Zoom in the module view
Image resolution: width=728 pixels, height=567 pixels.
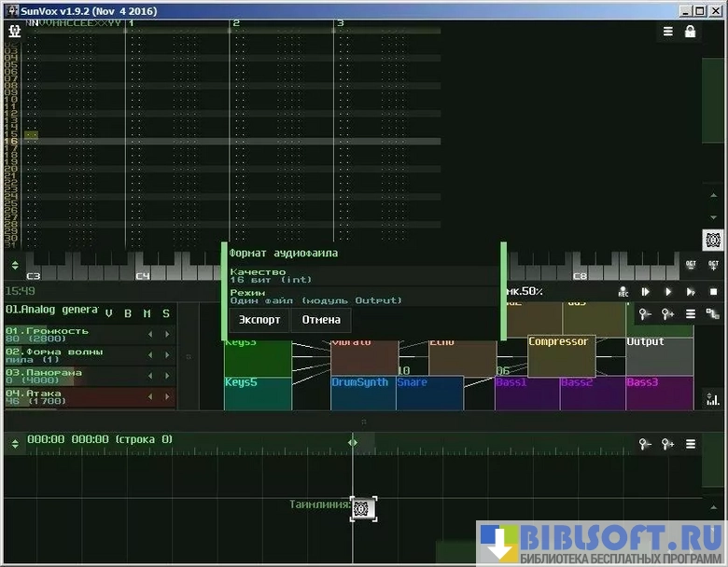point(668,314)
